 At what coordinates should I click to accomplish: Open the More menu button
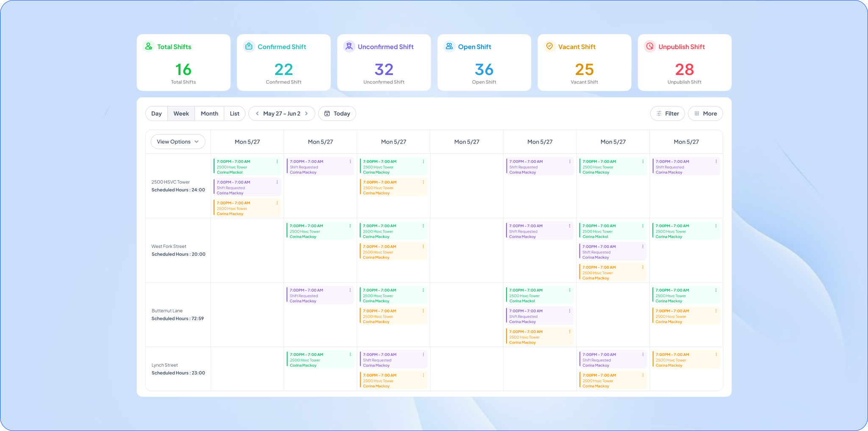705,114
